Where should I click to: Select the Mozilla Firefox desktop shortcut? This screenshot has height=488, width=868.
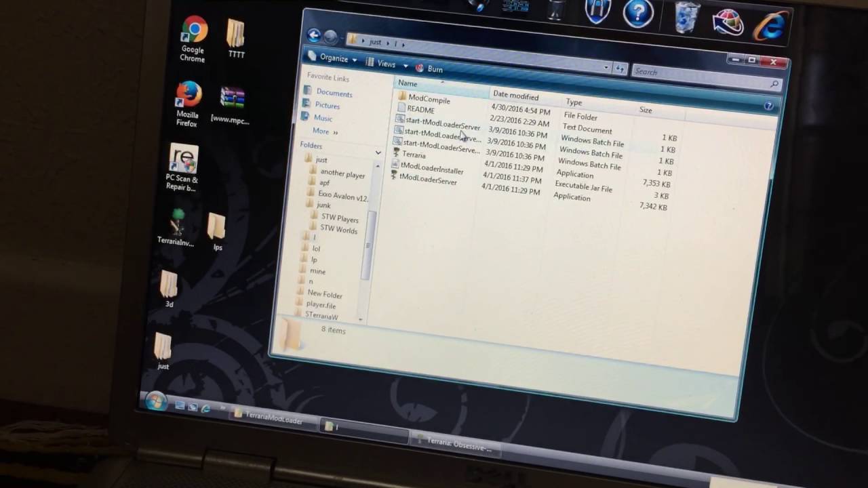[188, 104]
